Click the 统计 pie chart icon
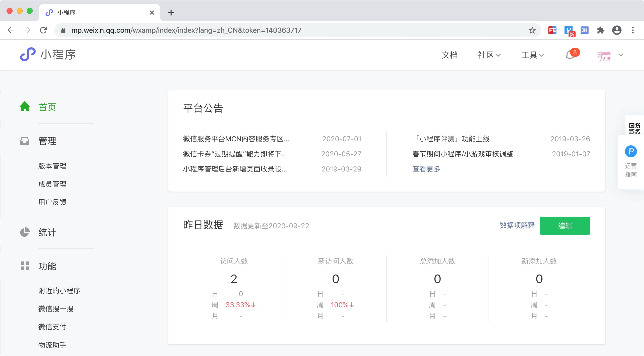 (x=25, y=232)
